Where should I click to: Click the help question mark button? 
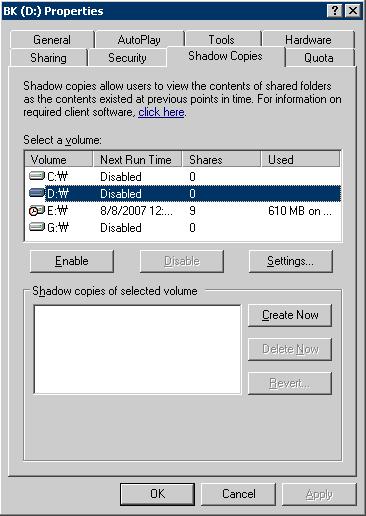click(335, 11)
